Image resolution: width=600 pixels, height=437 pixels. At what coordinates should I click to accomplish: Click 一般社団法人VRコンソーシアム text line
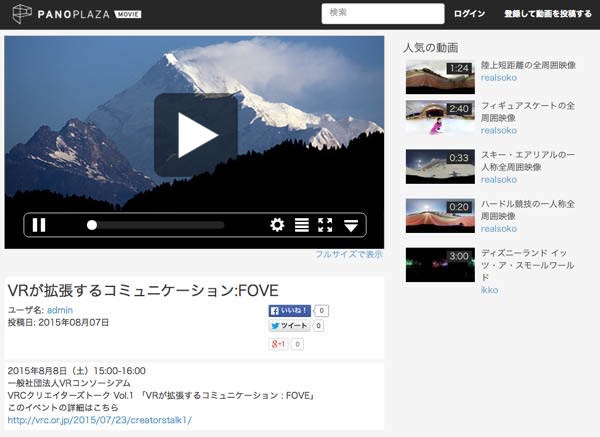click(69, 383)
